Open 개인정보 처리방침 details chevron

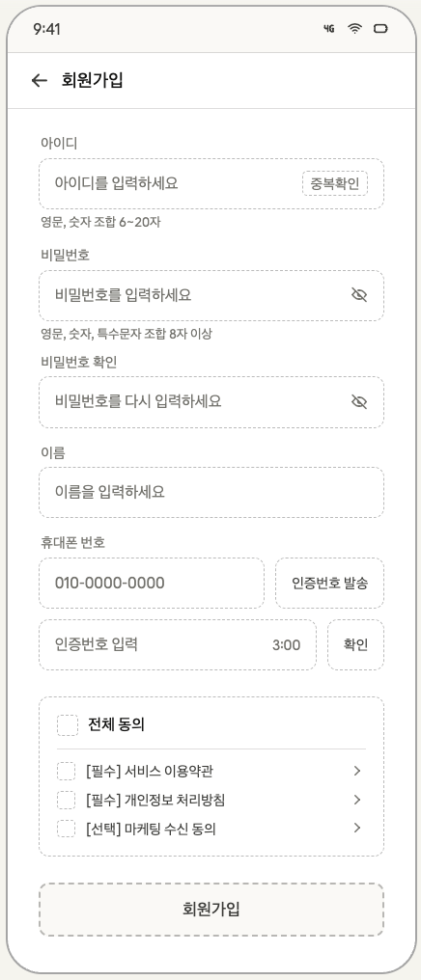point(357,800)
